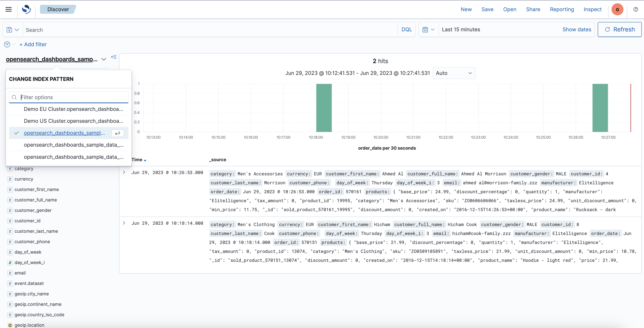
Task: Open the index pattern dropdown chevron
Action: click(104, 59)
